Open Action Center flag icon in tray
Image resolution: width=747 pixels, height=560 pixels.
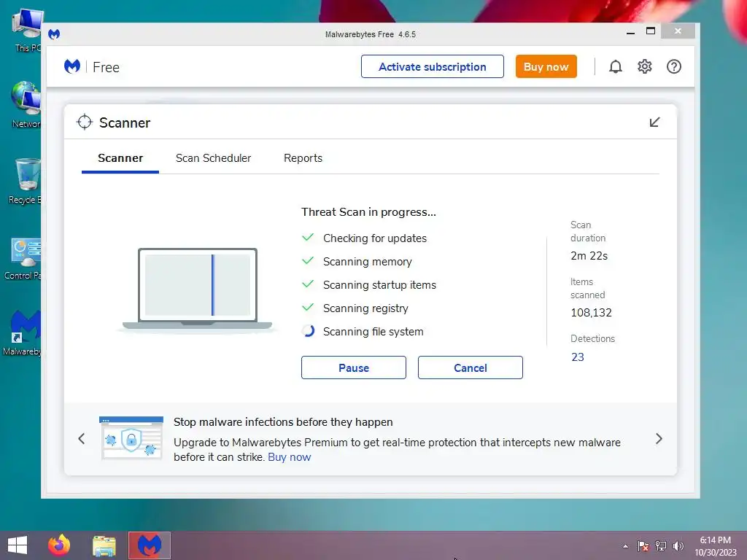643,546
